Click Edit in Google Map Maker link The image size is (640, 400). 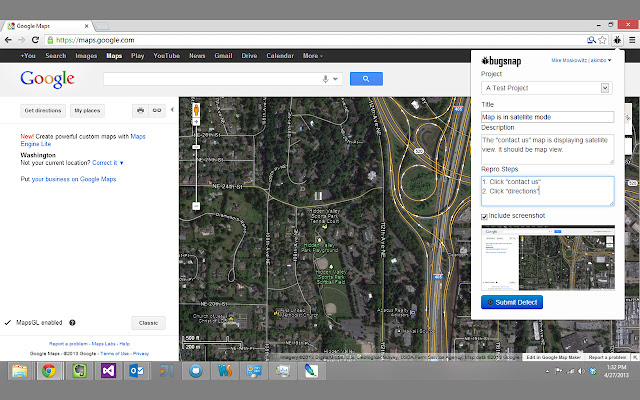(x=553, y=357)
